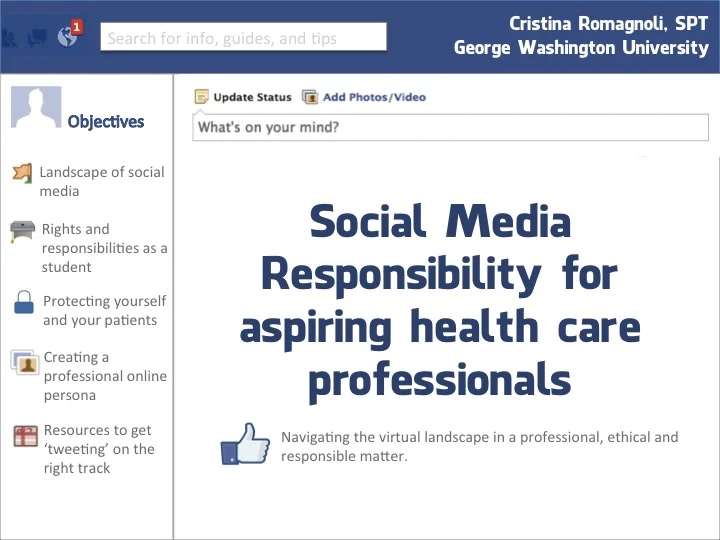Click the Add Photos/Video picture icon
The height and width of the screenshot is (540, 720).
(310, 97)
